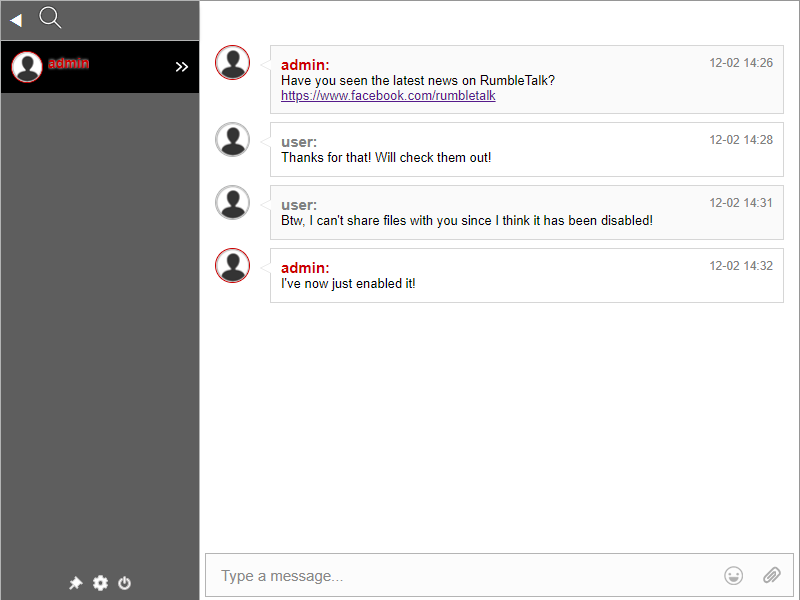The image size is (800, 600).
Task: Click the 'I've now just enabled it!' message
Action: coord(348,284)
